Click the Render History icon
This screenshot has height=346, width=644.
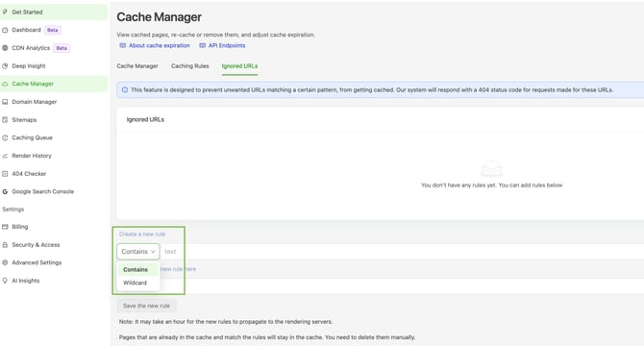pyautogui.click(x=5, y=156)
